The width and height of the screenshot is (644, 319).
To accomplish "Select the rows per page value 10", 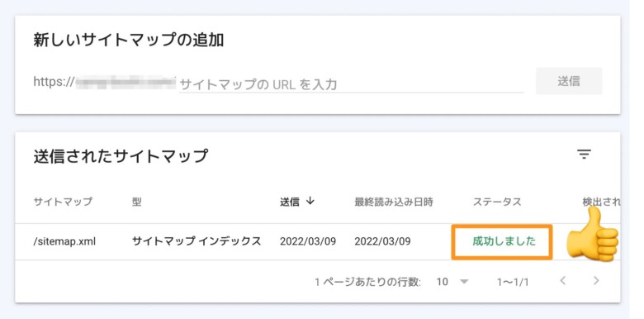I will 443,282.
